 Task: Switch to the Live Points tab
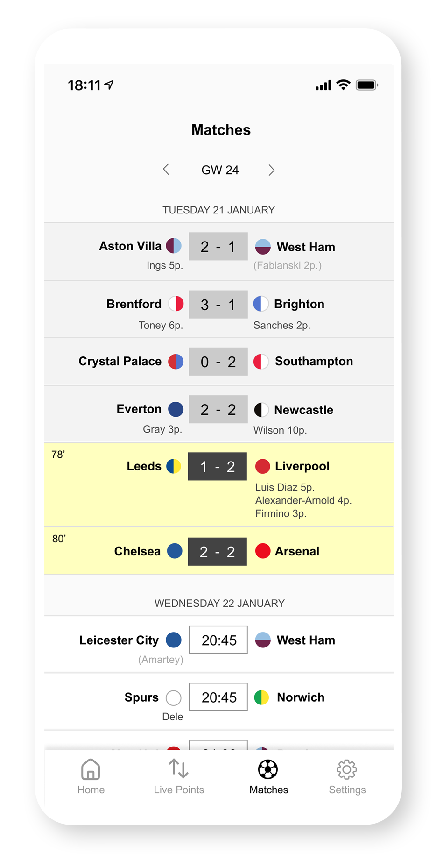(179, 790)
